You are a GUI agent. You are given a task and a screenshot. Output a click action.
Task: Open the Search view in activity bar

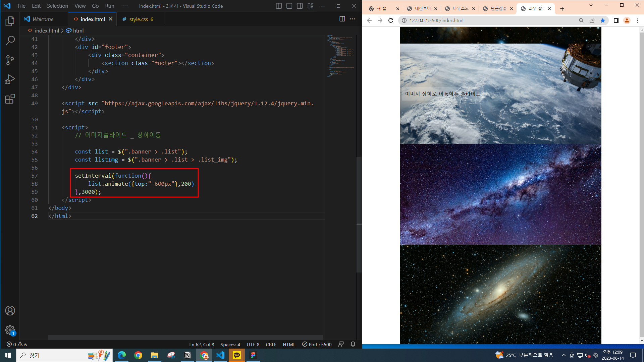click(x=10, y=41)
